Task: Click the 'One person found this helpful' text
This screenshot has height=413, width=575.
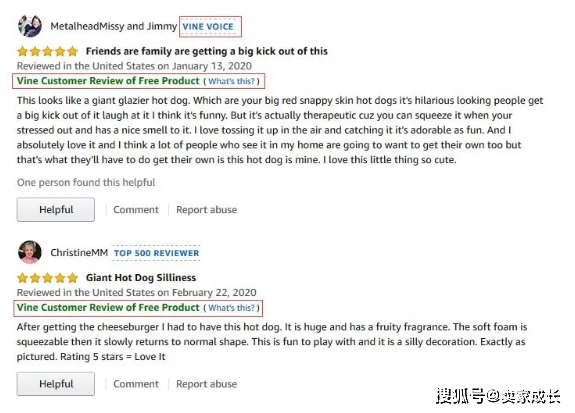Action: [x=86, y=182]
